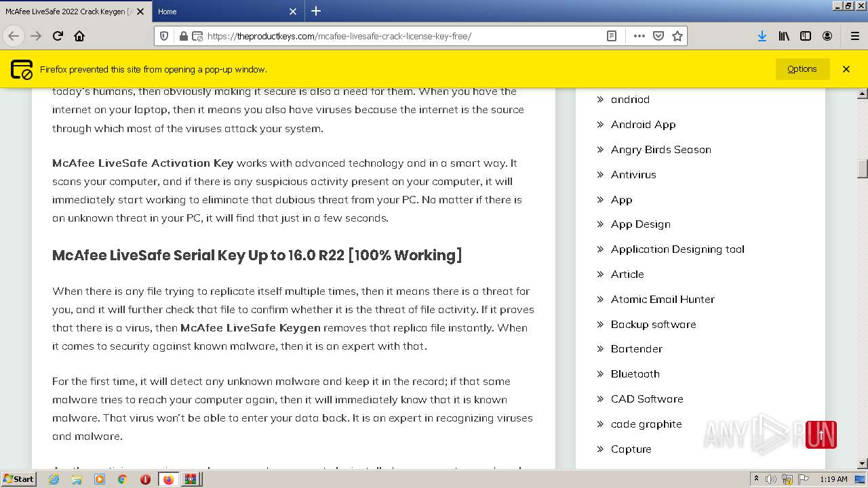Open Application Designing tool category
Viewport: 868px width, 488px height.
point(677,249)
